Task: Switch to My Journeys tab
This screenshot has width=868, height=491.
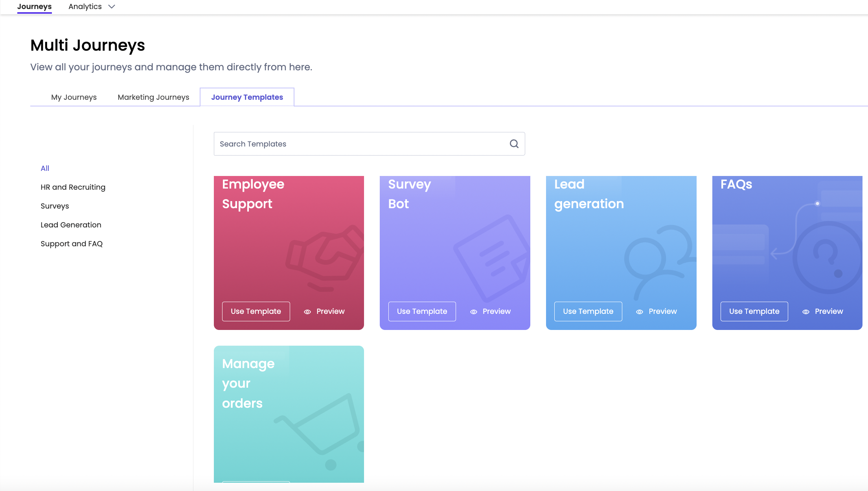Action: [74, 97]
